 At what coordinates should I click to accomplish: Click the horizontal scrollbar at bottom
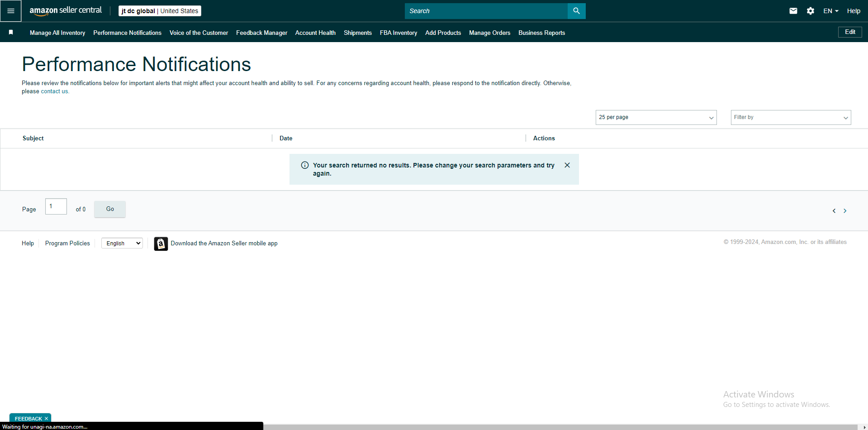tap(560, 427)
